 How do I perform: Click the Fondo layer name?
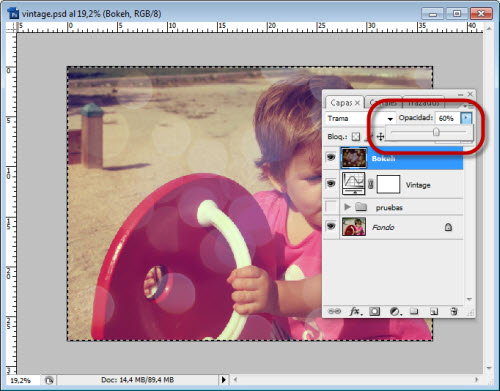[383, 227]
